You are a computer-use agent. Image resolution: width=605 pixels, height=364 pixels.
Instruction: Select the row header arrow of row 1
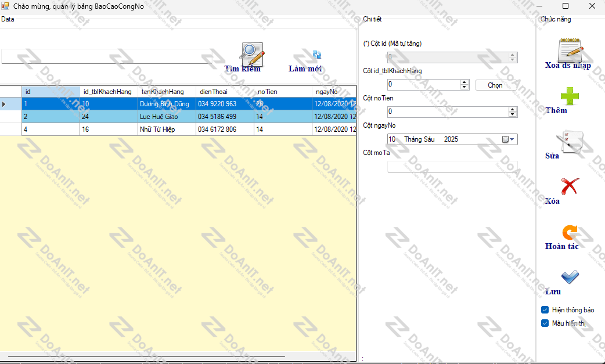(11, 104)
